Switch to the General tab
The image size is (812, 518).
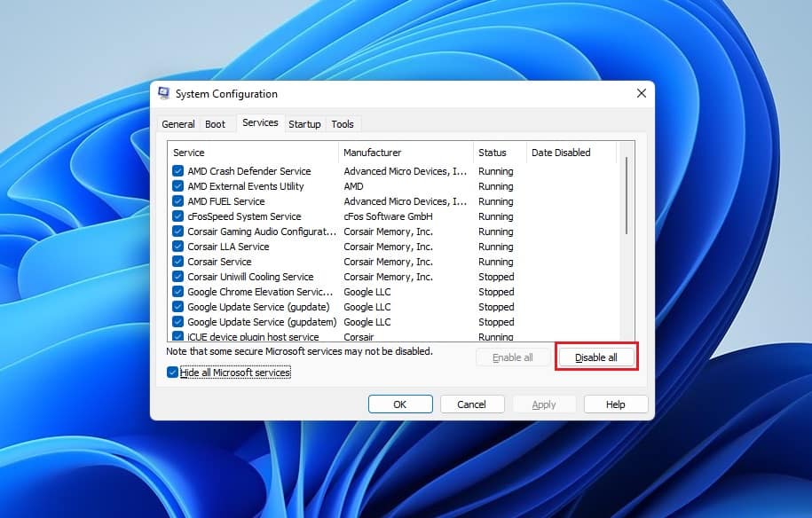pyautogui.click(x=178, y=124)
